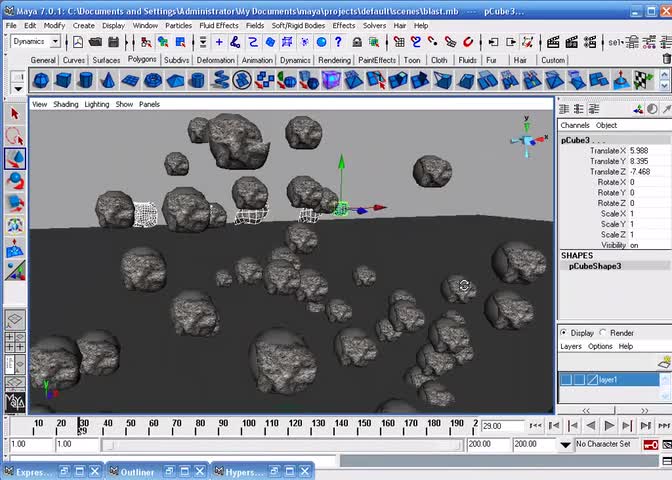The image size is (672, 480).
Task: Open the Fluid Effects menu
Action: point(219,26)
